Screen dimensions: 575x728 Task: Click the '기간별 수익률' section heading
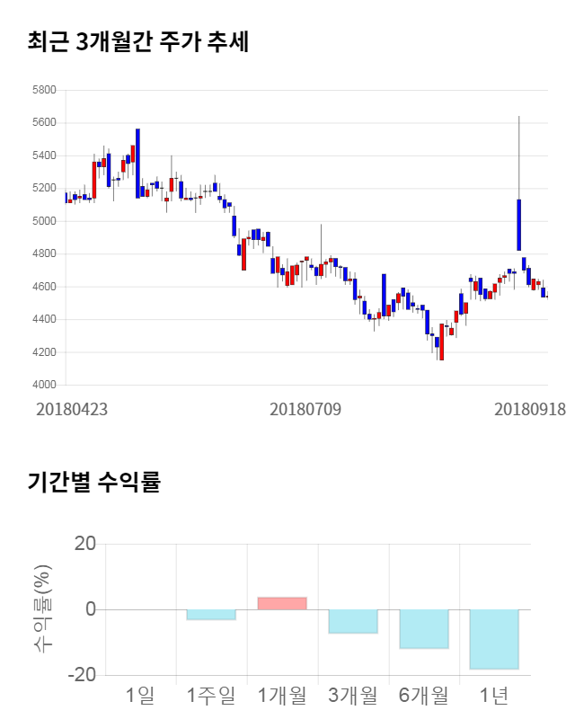click(93, 481)
